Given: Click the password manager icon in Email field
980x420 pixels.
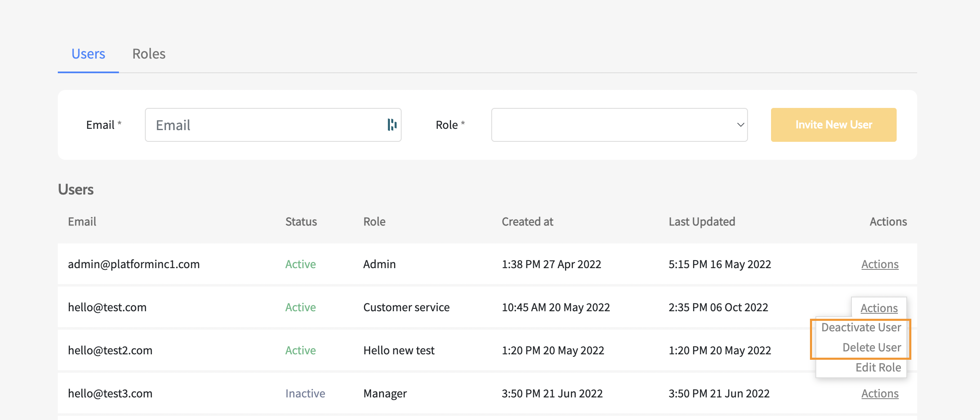Looking at the screenshot, I should 392,125.
